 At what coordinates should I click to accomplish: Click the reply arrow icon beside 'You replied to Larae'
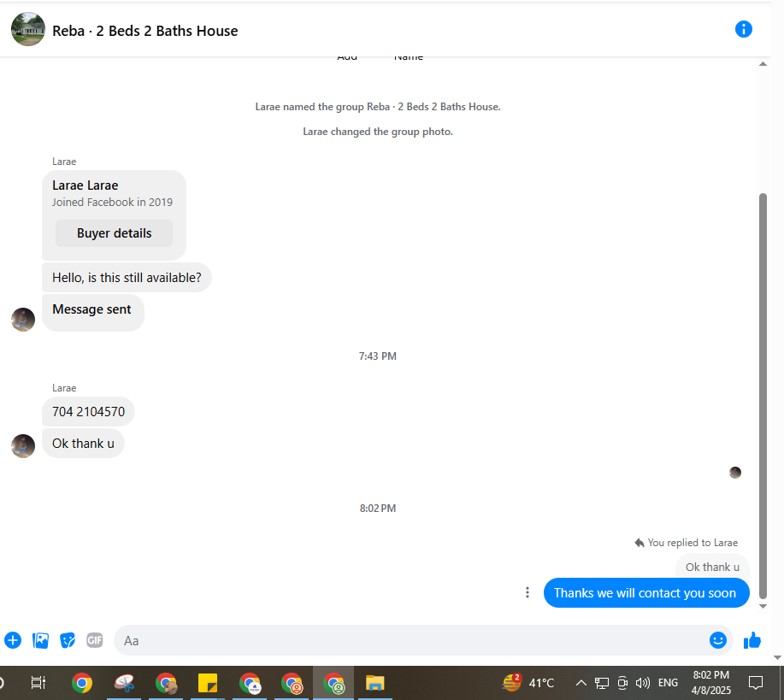(x=639, y=543)
